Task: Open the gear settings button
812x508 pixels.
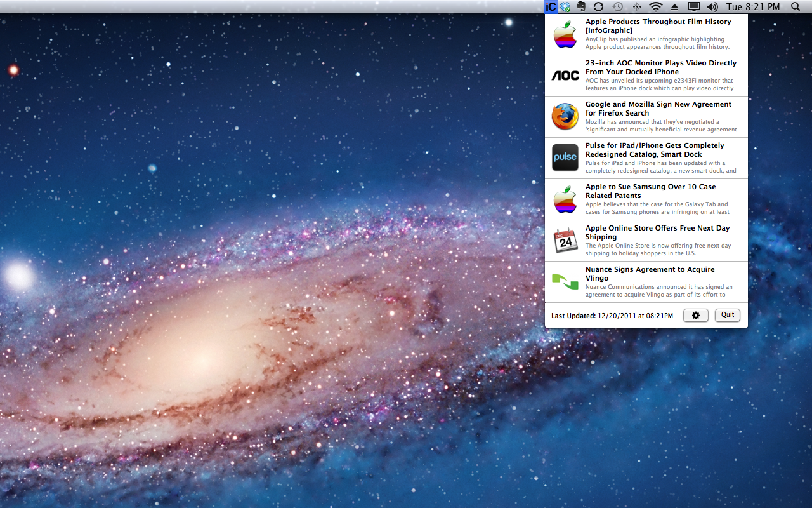Action: [x=695, y=316]
